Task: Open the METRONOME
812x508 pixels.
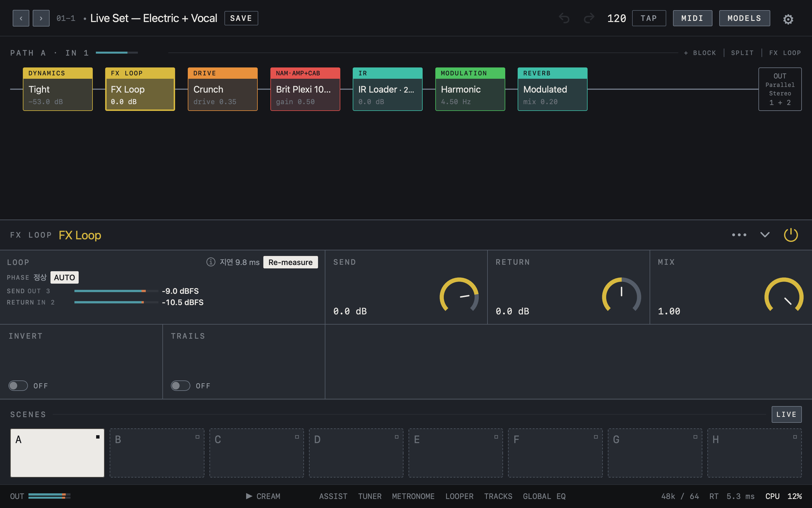Action: tap(413, 496)
